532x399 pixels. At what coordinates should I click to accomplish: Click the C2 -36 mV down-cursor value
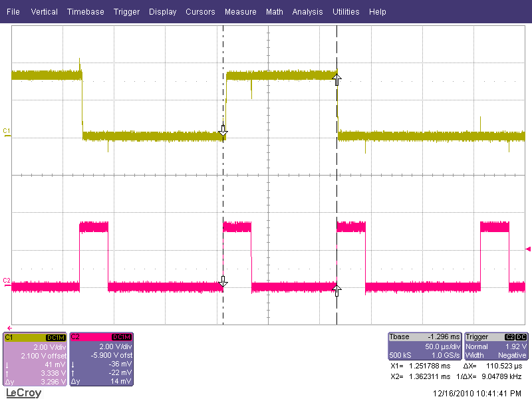pyautogui.click(x=120, y=364)
